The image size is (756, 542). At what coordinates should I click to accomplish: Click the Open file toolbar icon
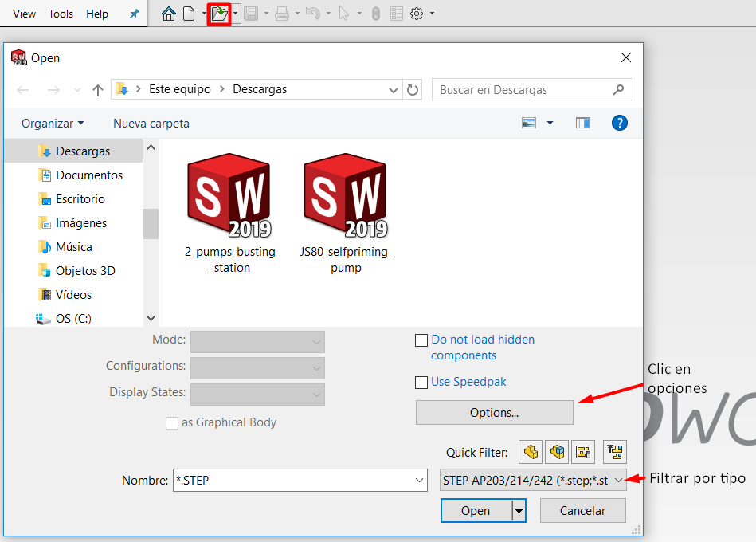219,14
